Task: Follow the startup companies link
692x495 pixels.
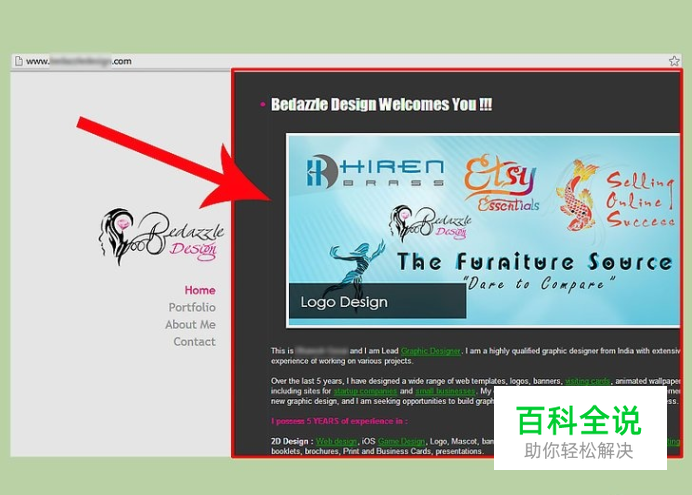Action: click(x=365, y=391)
